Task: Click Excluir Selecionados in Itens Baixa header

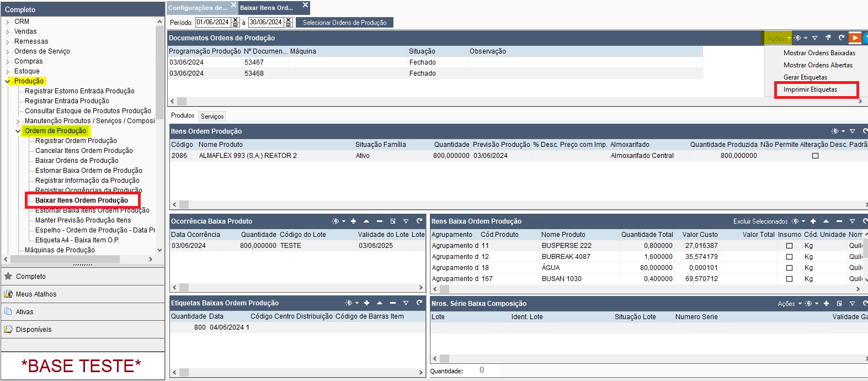Action: click(760, 221)
